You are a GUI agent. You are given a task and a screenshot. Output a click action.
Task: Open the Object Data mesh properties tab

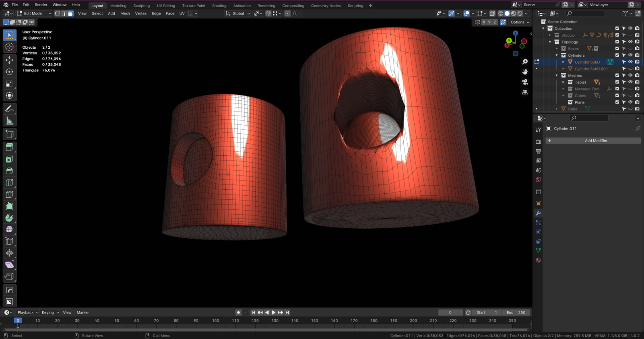tap(538, 250)
